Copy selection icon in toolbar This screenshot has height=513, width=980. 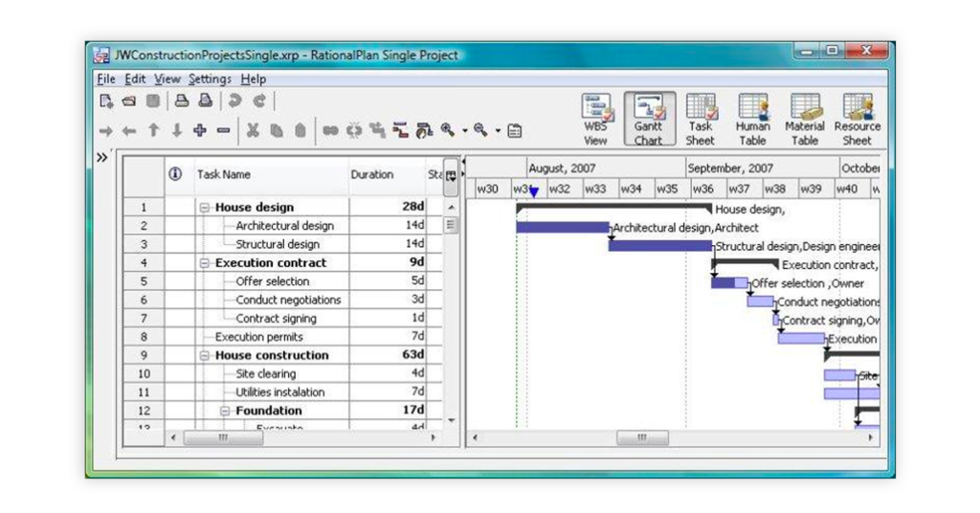pos(277,130)
